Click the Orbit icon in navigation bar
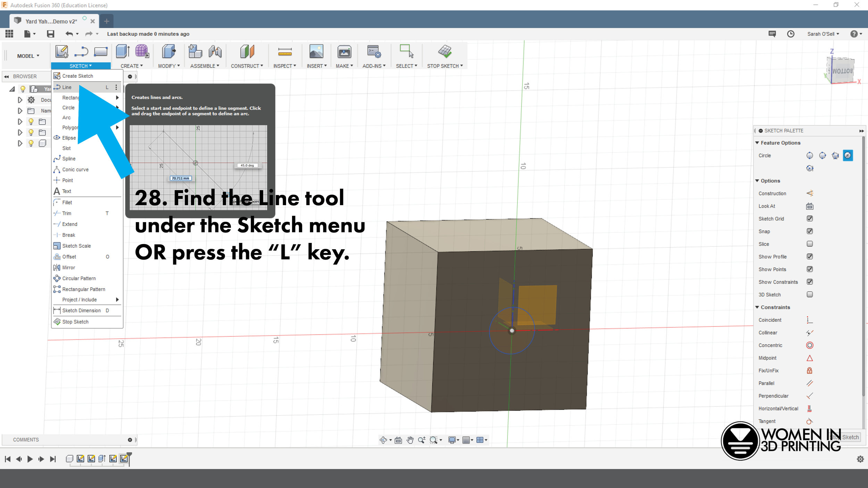 click(383, 440)
